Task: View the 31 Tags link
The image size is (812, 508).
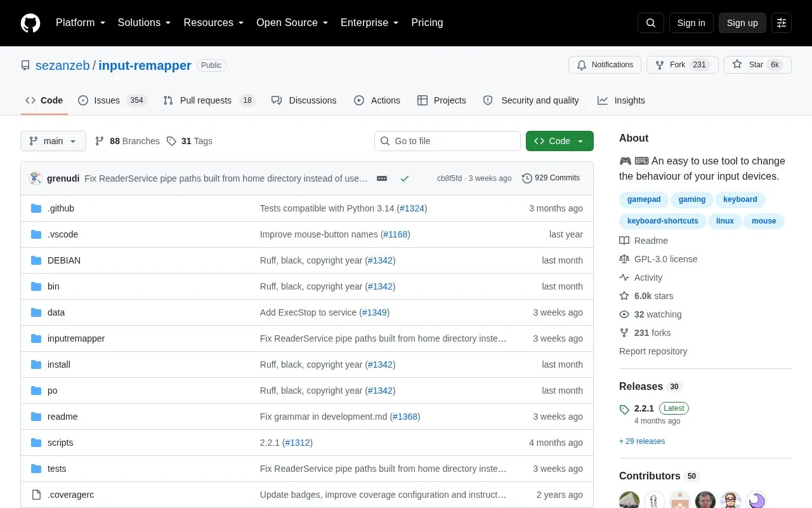Action: 190,141
